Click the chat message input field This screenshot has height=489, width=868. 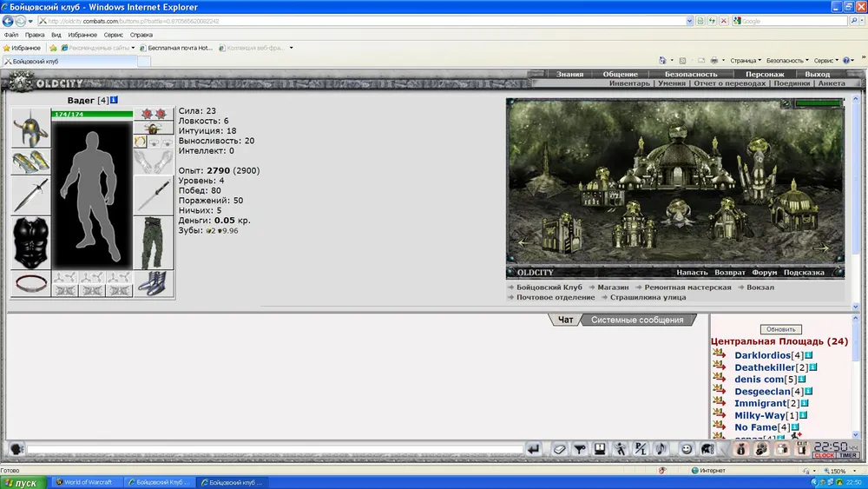pyautogui.click(x=273, y=449)
